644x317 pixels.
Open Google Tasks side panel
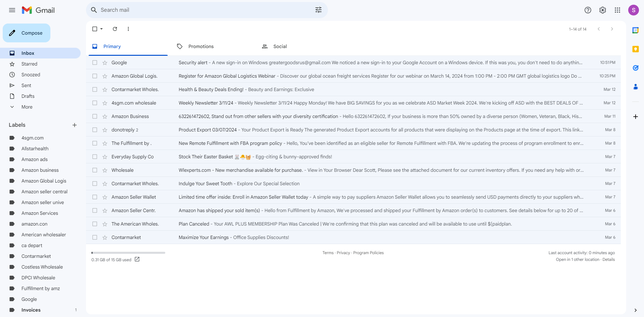[636, 68]
